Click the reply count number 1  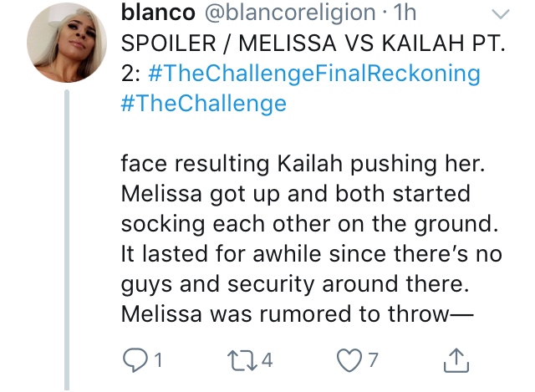click(x=157, y=360)
